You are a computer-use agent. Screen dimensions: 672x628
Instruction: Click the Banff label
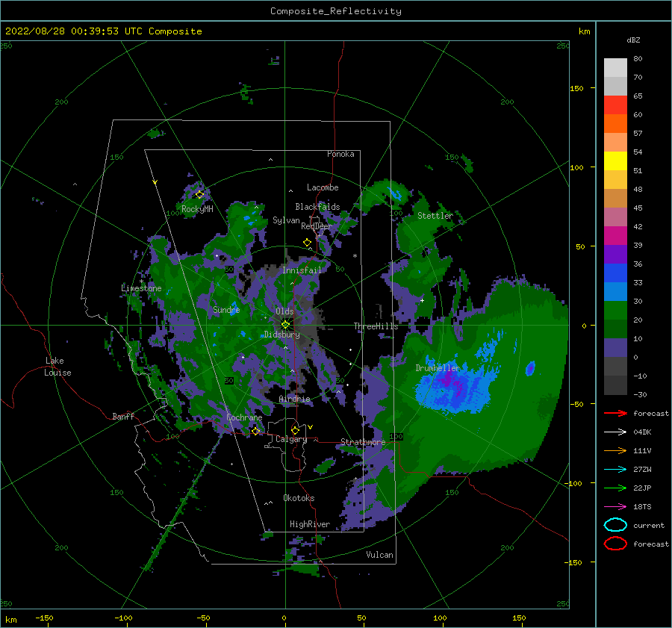tap(123, 416)
